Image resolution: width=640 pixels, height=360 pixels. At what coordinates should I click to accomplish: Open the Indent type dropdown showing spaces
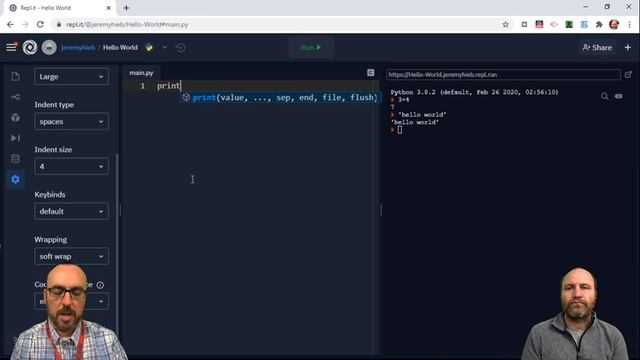[71, 122]
